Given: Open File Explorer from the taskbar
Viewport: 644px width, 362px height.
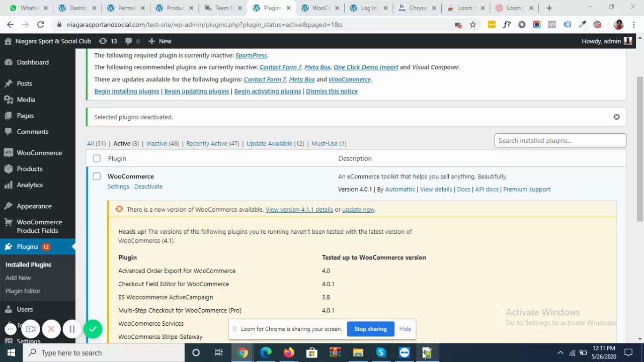Looking at the screenshot, I should [x=358, y=352].
